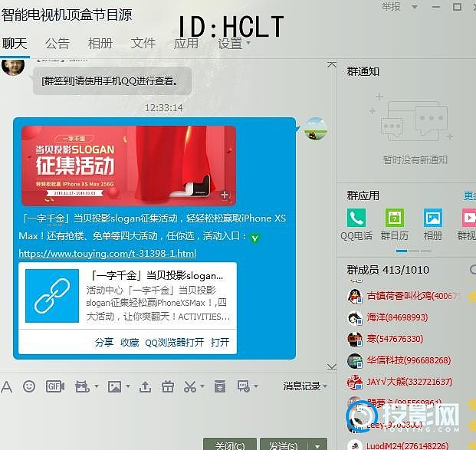Open the emoji smiley picker
Image resolution: width=476 pixels, height=450 pixels.
pos(29,386)
